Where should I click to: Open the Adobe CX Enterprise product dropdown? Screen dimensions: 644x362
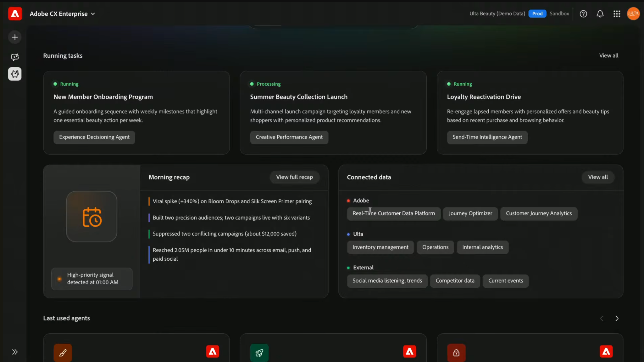pos(62,14)
